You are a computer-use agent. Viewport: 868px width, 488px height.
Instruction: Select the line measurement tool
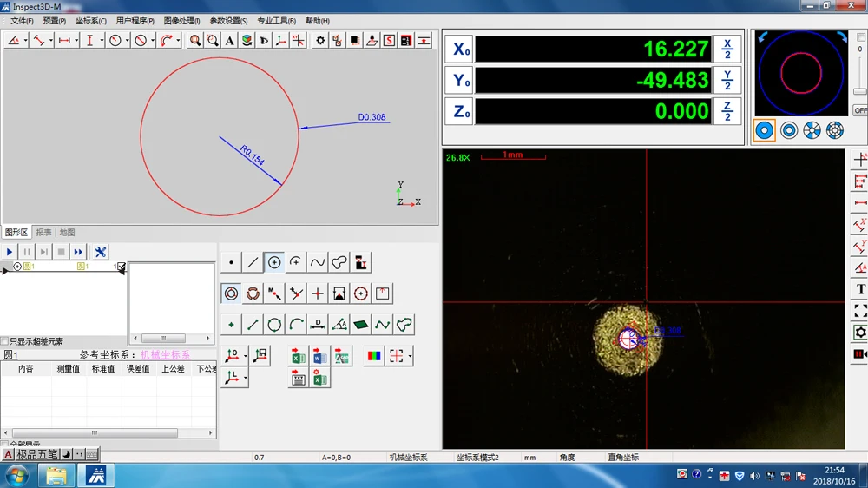[253, 262]
